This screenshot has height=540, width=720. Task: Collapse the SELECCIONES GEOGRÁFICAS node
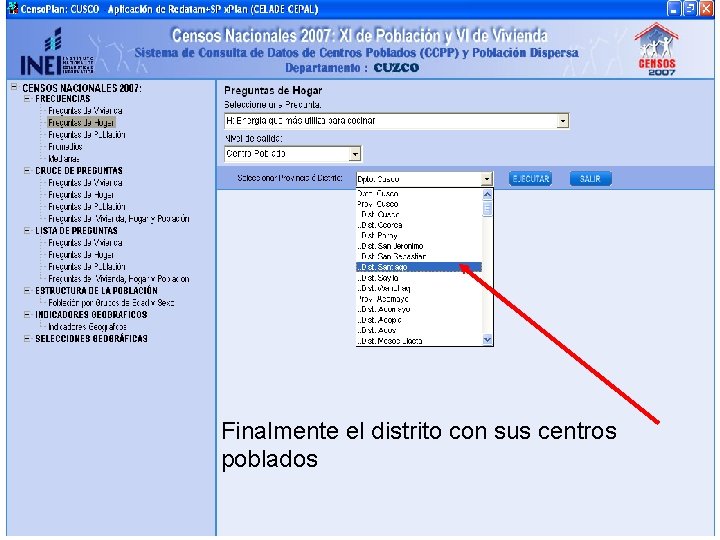pos(27,338)
